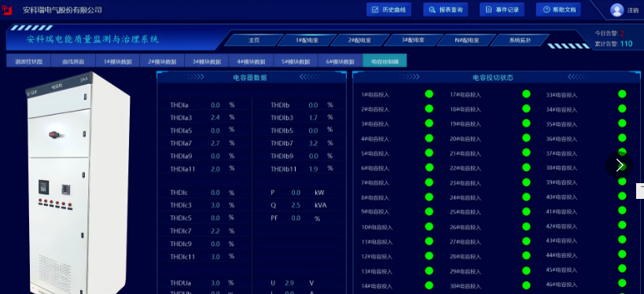Open the 帮助文档 help document
This screenshot has width=644, height=294.
pos(558,9)
